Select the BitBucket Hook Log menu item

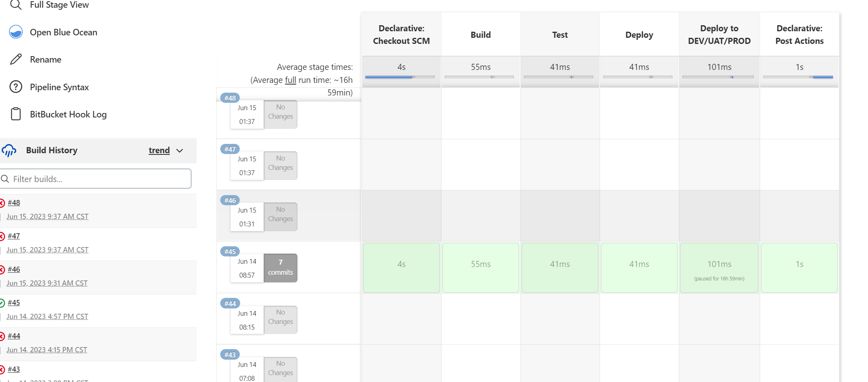pyautogui.click(x=68, y=114)
